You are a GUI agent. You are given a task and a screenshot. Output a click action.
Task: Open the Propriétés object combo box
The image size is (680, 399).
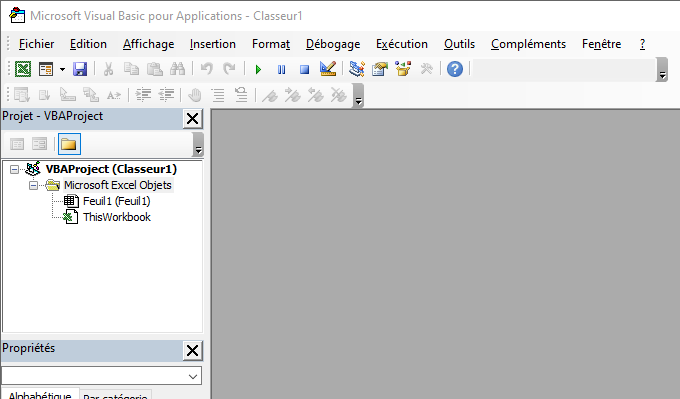point(102,376)
